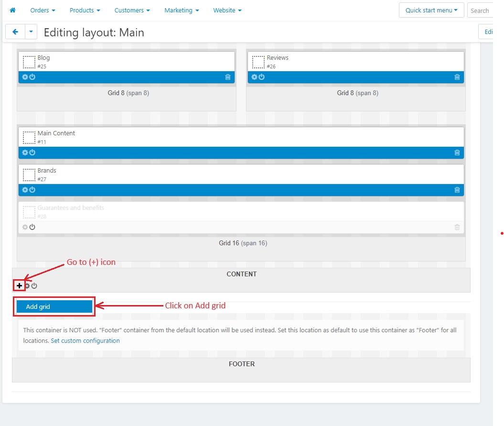Toggle power icon of Content container

[34, 286]
